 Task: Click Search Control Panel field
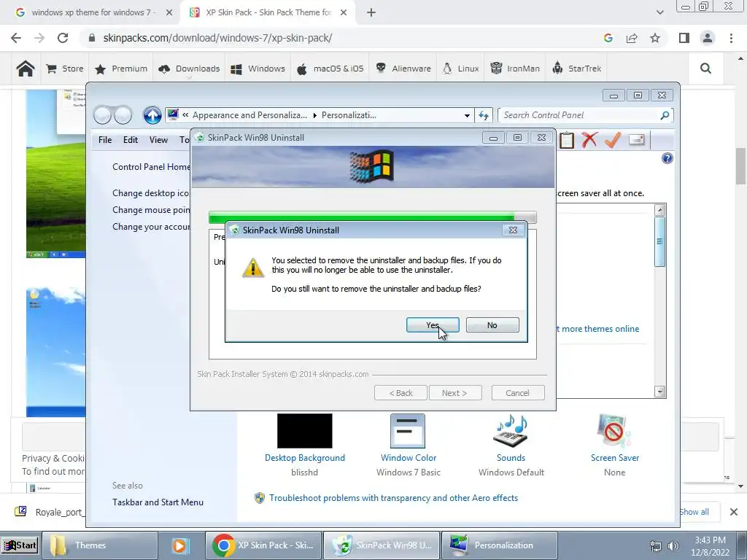click(x=585, y=115)
